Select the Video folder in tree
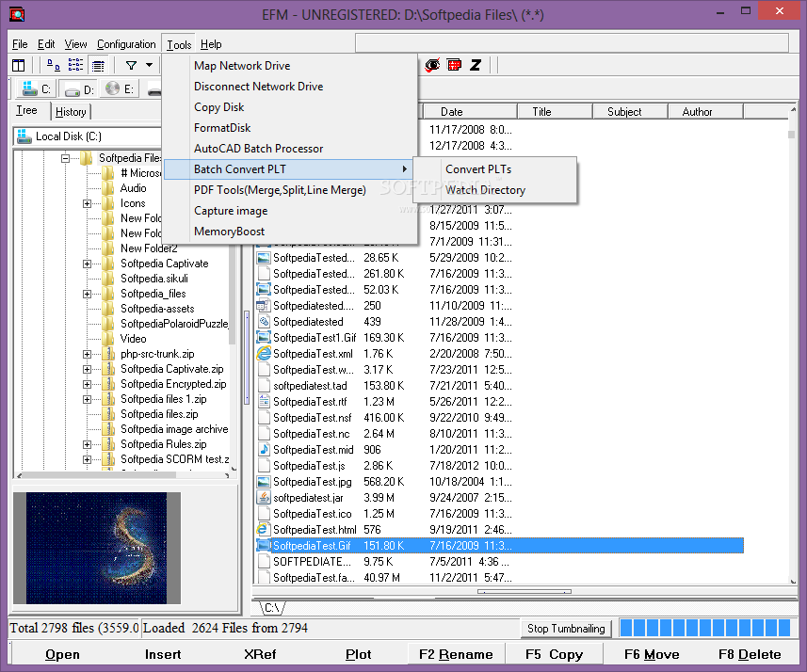The height and width of the screenshot is (672, 807). (x=134, y=339)
